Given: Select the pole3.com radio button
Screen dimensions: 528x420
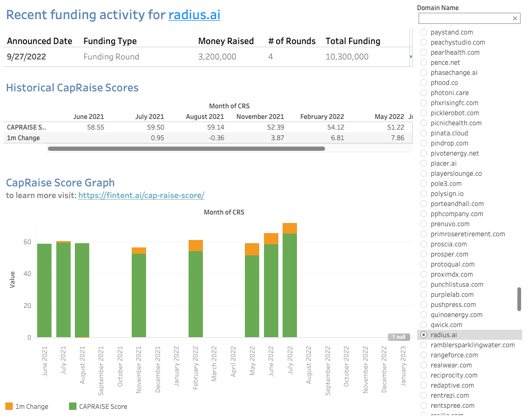Looking at the screenshot, I should (x=423, y=183).
